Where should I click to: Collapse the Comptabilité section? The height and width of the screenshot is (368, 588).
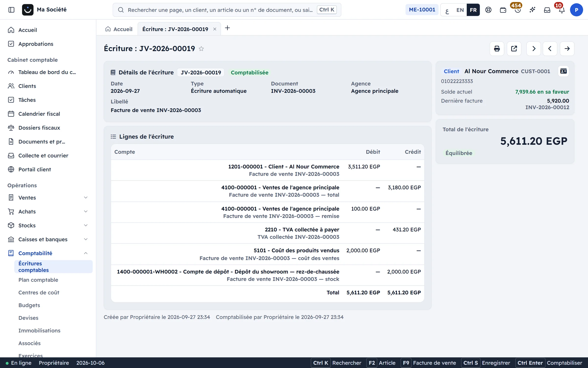pos(48,253)
